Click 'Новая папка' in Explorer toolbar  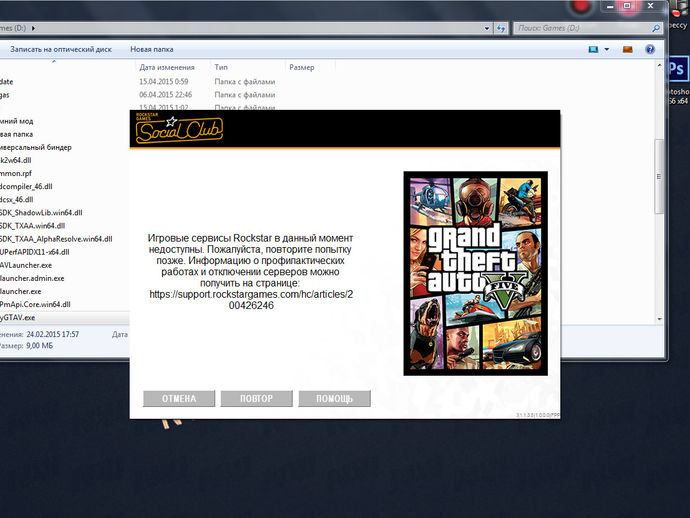pos(152,49)
